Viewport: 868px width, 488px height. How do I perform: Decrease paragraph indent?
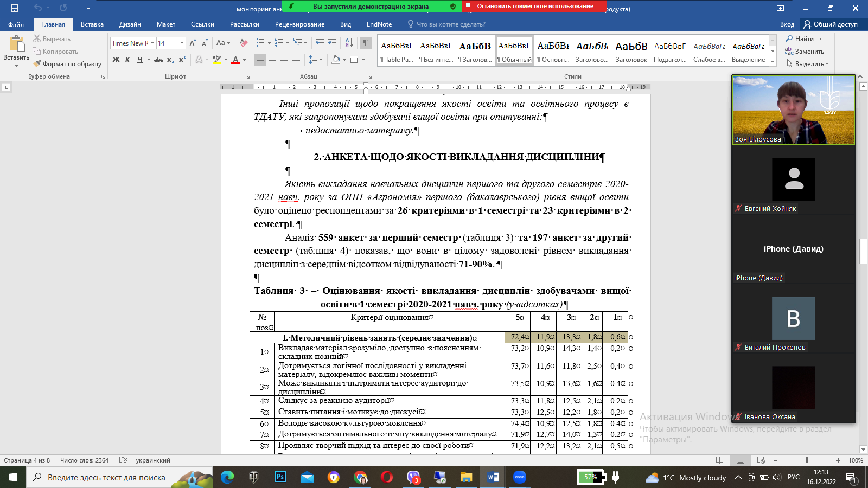tap(320, 43)
